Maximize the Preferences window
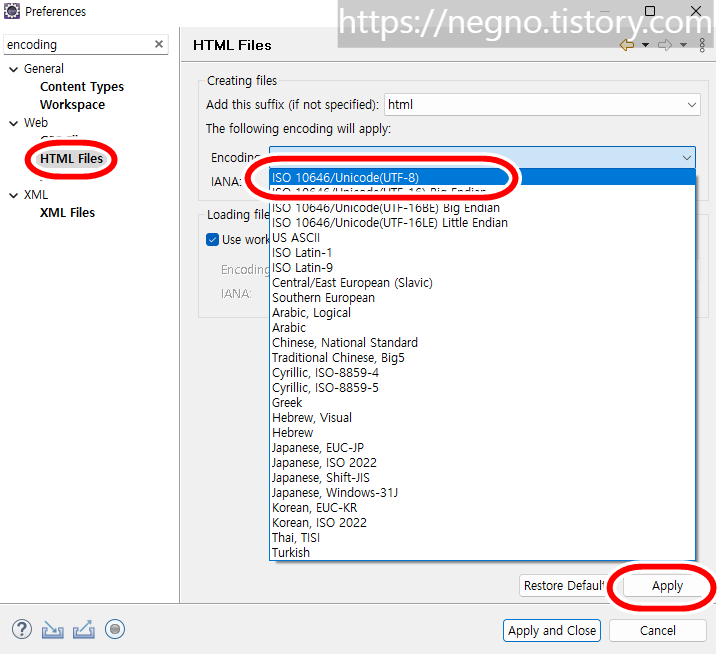This screenshot has height=654, width=720. pyautogui.click(x=650, y=11)
